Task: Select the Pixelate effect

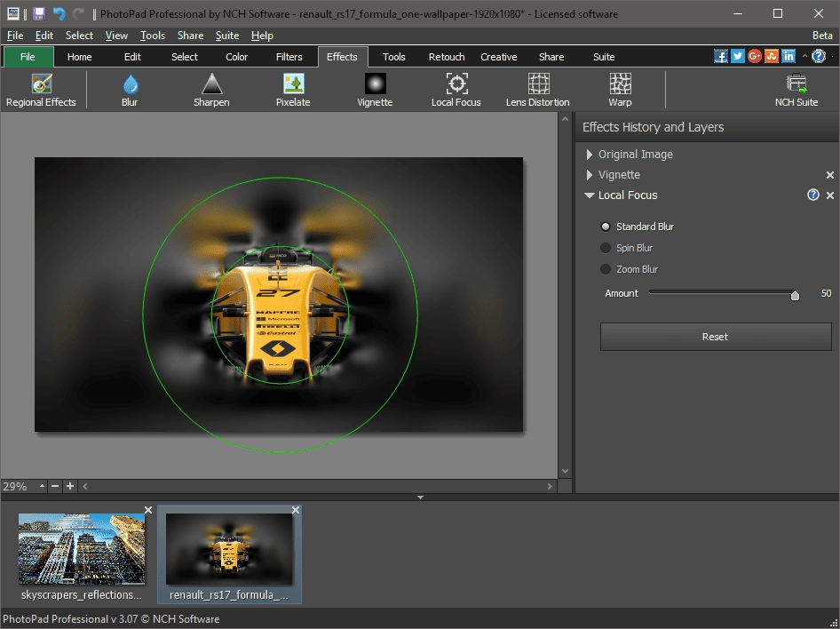Action: click(293, 90)
